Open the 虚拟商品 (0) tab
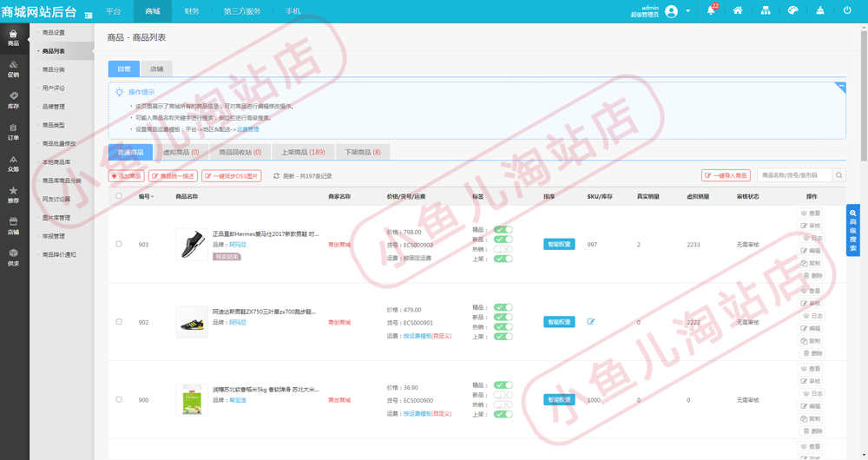Screen dimensions: 868x460 [x=181, y=152]
